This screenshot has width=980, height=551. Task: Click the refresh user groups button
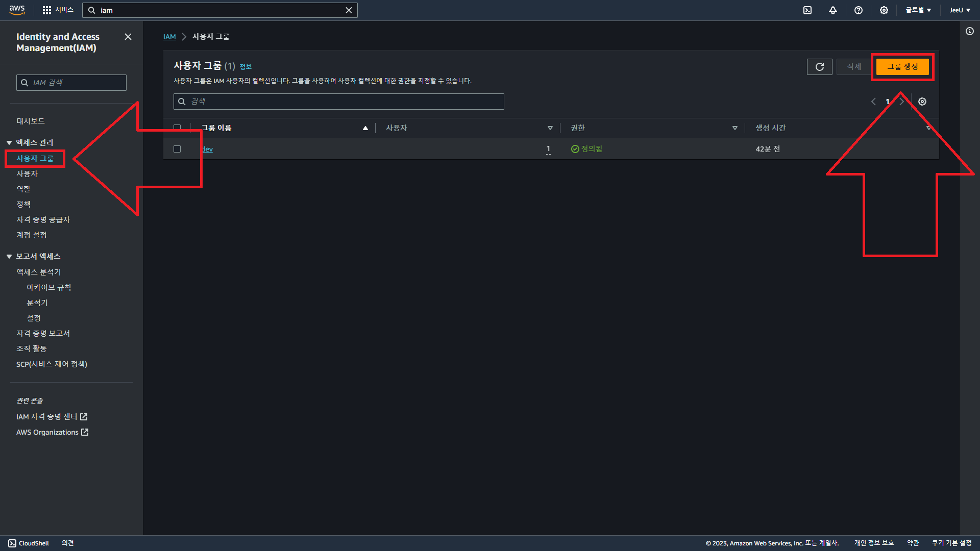pyautogui.click(x=819, y=67)
